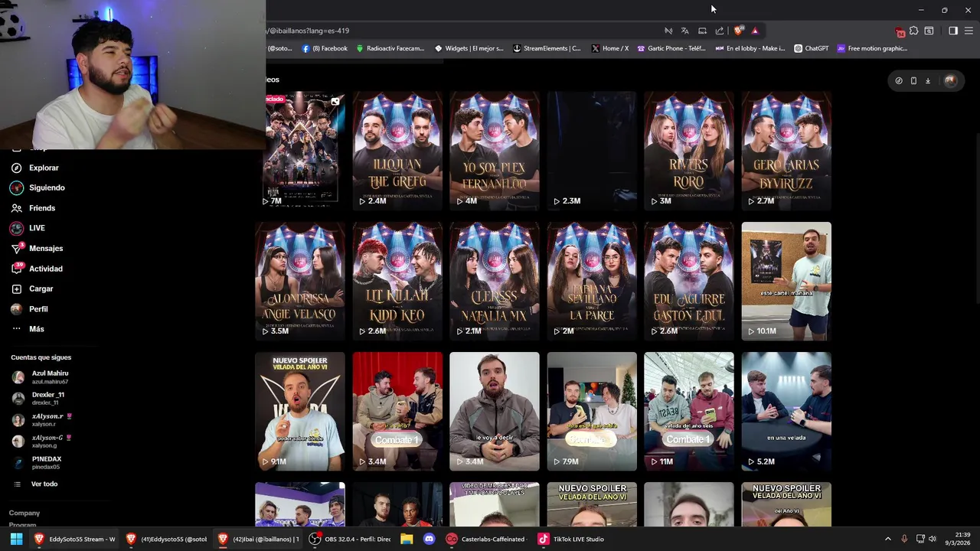
Task: Open the Radioactiv Facecam bookmark
Action: tap(390, 48)
